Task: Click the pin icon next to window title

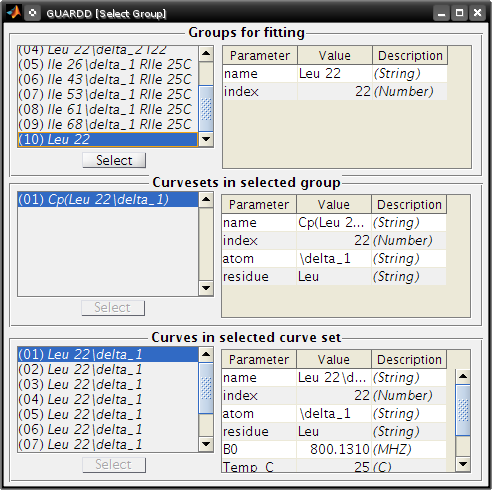Action: 32,13
